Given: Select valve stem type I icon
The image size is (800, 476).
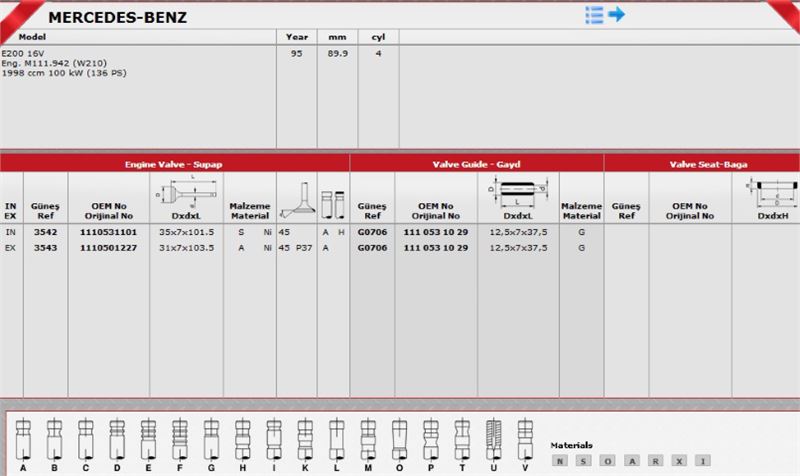Looking at the screenshot, I should (274, 439).
